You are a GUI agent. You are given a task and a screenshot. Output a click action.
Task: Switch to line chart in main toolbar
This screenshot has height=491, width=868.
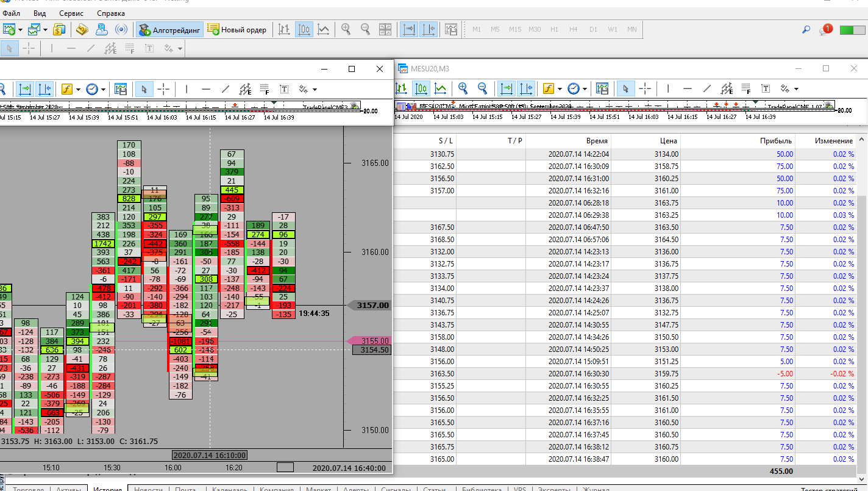point(323,29)
